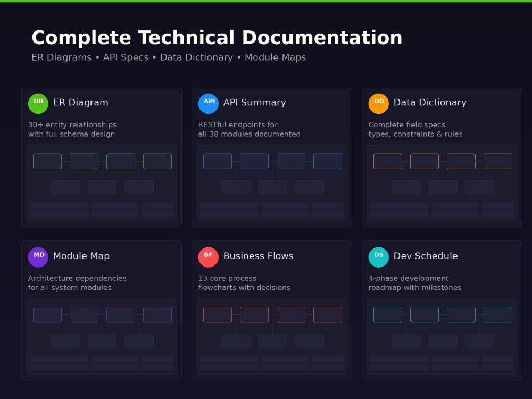Select the API Summary preview thumbnail

[x=272, y=183]
